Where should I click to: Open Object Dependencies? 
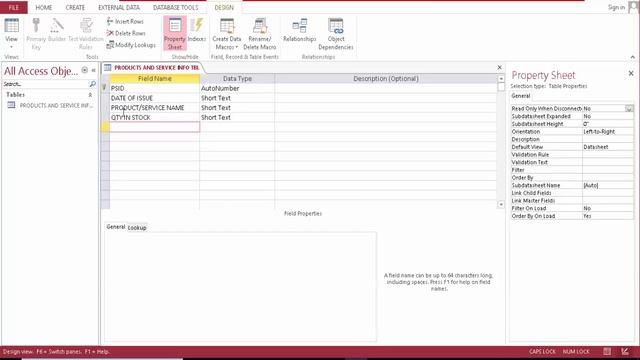tap(336, 34)
